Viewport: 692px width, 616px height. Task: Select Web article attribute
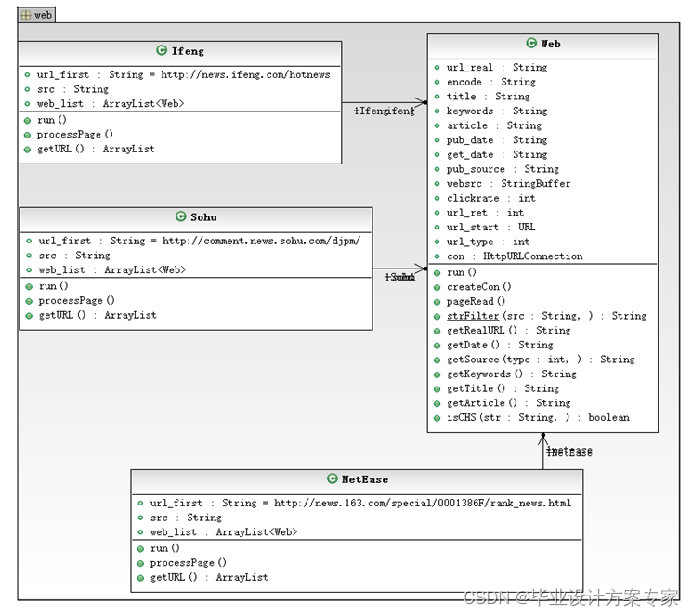494,125
